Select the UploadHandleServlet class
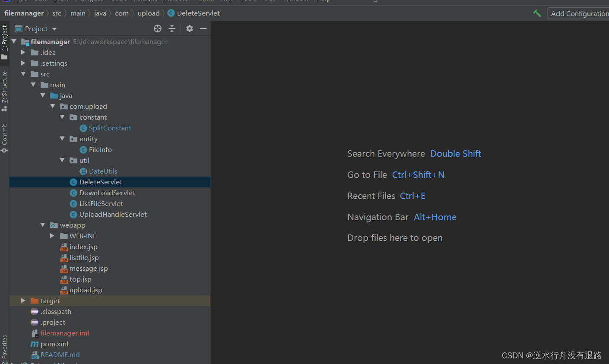The image size is (609, 364). pyautogui.click(x=113, y=215)
